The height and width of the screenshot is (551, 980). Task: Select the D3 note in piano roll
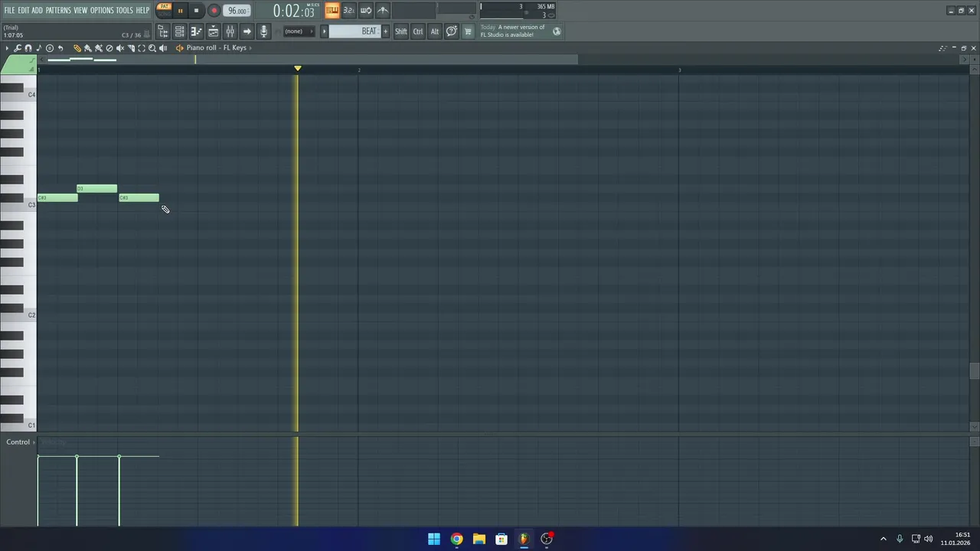point(97,188)
